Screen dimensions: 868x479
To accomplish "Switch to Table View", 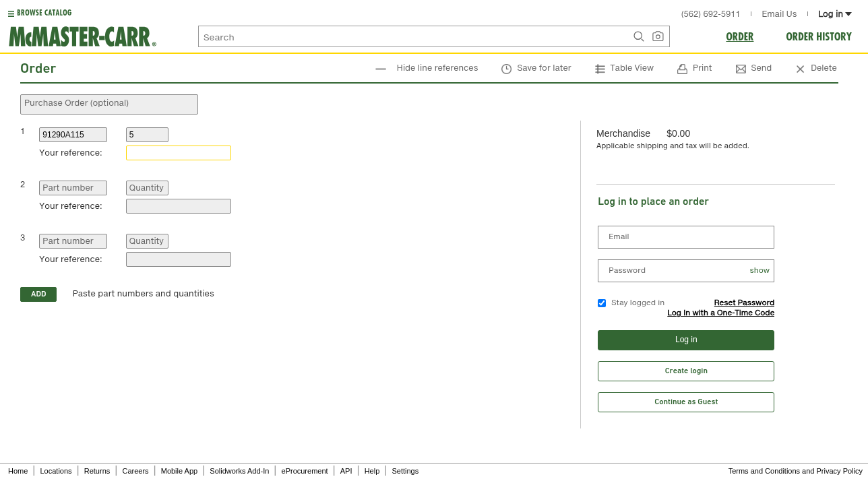I will (x=631, y=68).
